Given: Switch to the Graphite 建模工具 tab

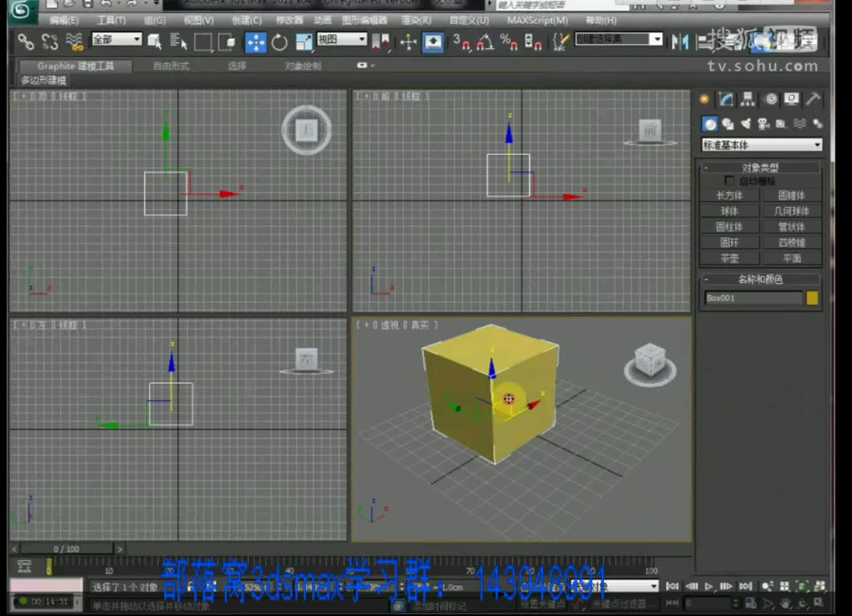Looking at the screenshot, I should point(75,66).
